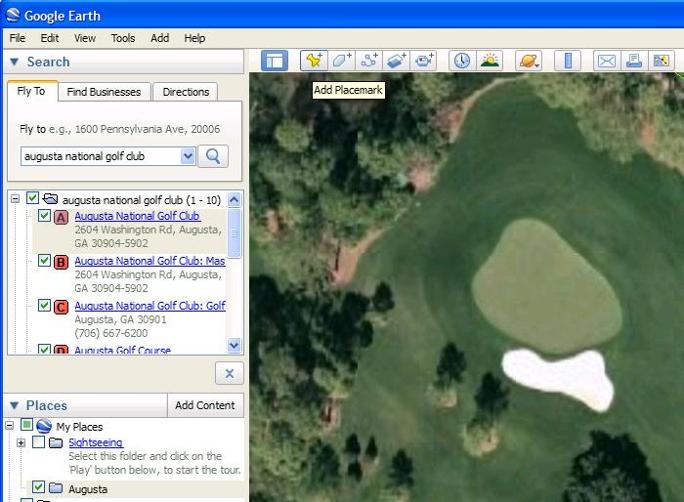The height and width of the screenshot is (502, 684).
Task: Click the Print icon
Action: tap(634, 61)
